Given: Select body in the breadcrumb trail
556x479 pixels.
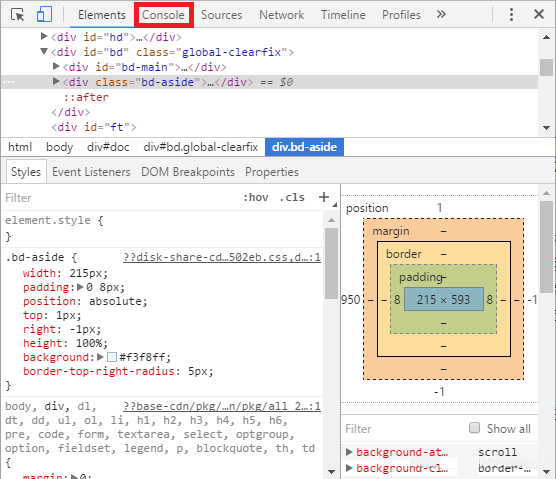Looking at the screenshot, I should (60, 147).
